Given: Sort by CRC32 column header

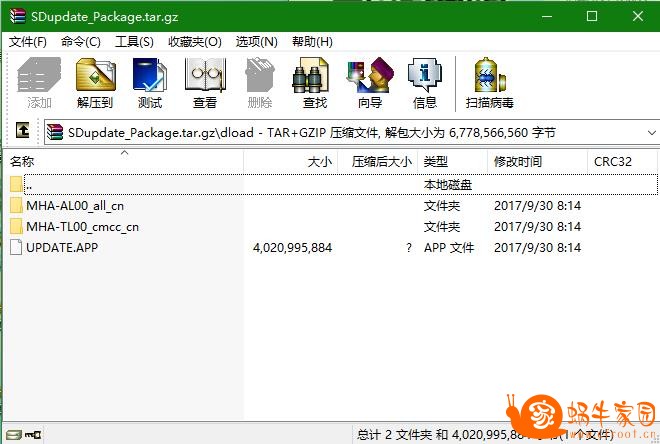Looking at the screenshot, I should point(622,162).
